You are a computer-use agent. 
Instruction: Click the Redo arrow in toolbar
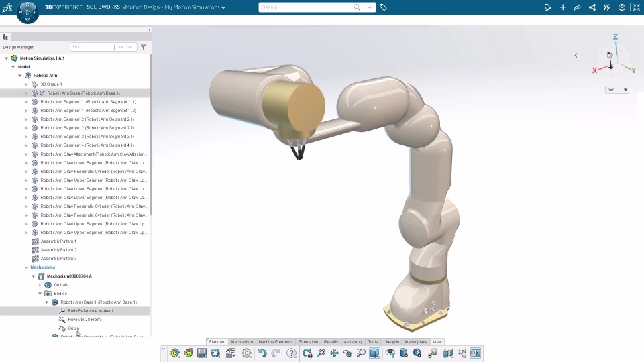point(276,353)
